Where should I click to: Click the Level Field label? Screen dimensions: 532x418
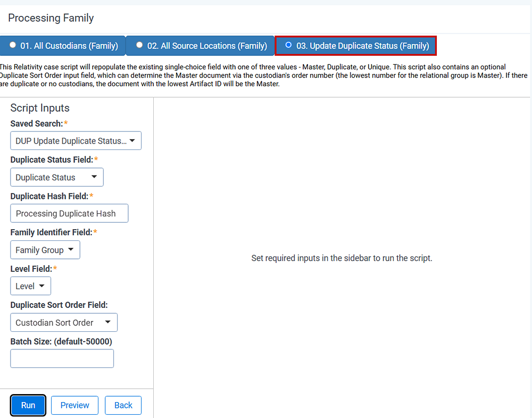click(31, 269)
